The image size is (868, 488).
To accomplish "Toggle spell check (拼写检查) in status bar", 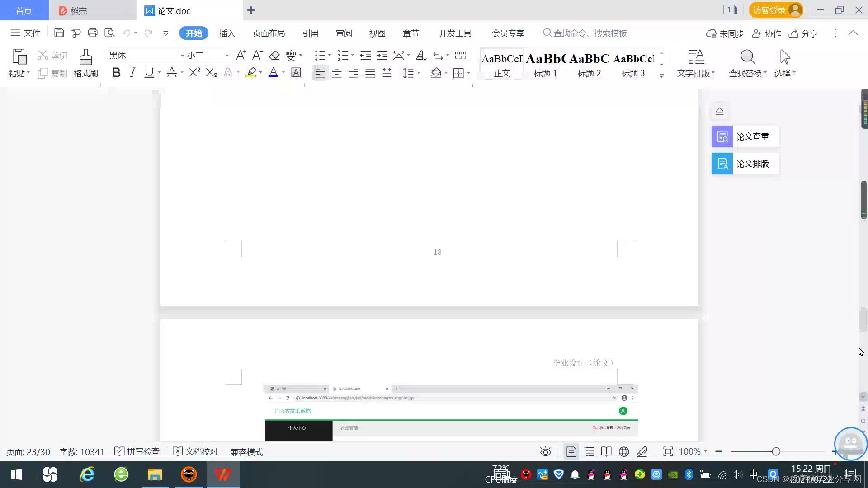I will click(x=137, y=451).
